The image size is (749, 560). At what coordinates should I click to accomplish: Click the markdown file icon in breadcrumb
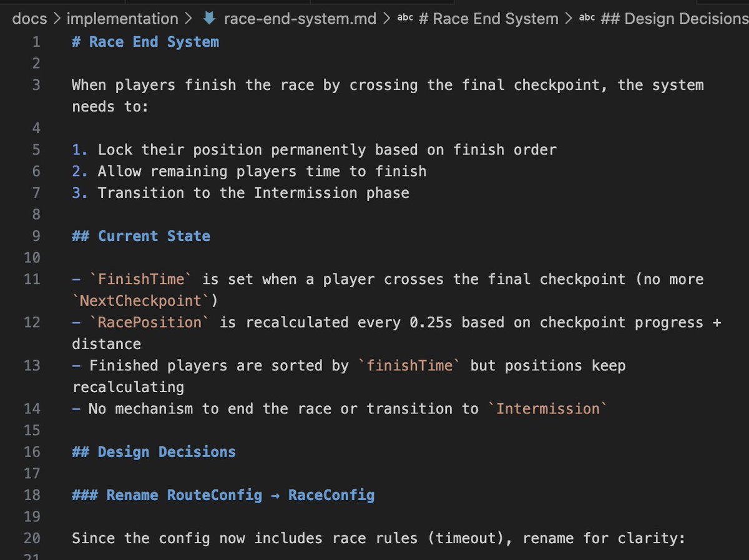coord(209,19)
